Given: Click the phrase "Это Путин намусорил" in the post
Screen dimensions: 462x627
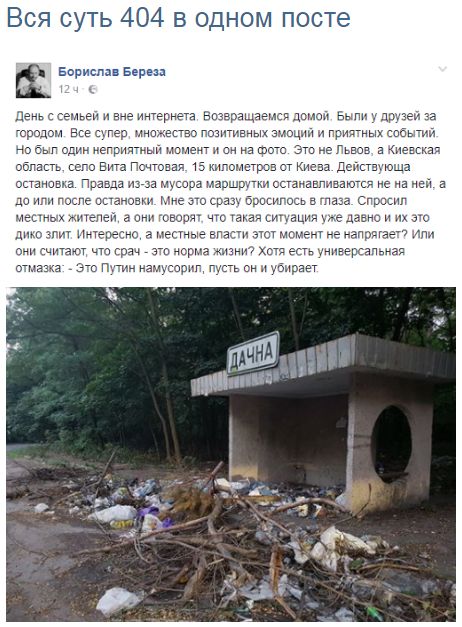Looking at the screenshot, I should pos(141,268).
